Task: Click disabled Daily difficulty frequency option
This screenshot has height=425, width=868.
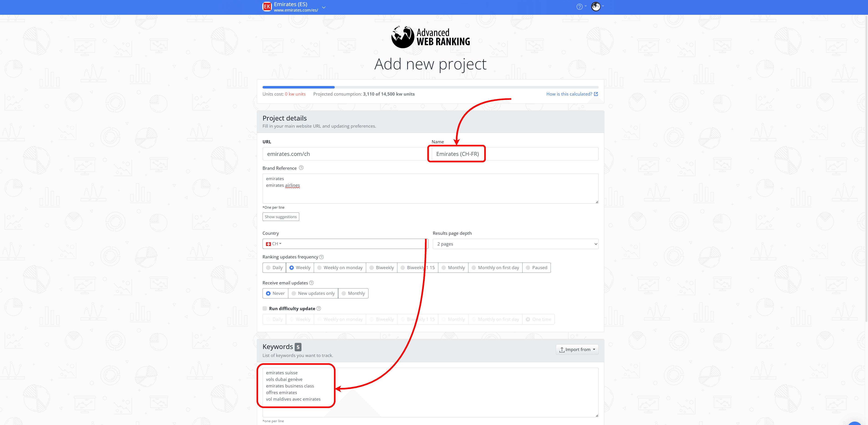Action: tap(274, 319)
